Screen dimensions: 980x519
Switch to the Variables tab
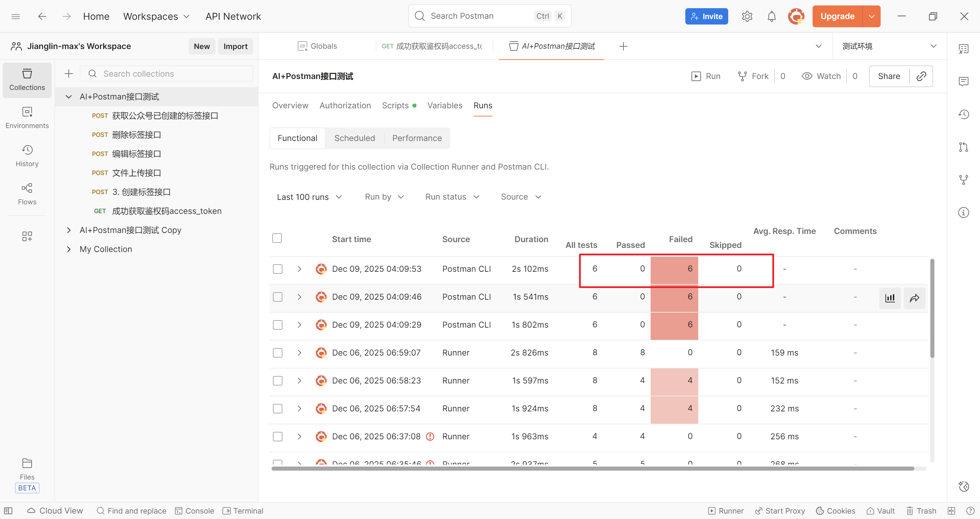point(445,106)
